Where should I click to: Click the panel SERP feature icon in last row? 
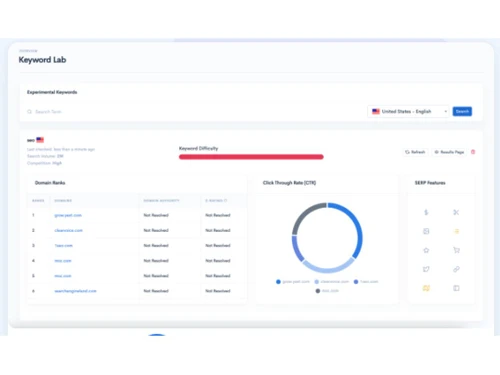pos(456,288)
